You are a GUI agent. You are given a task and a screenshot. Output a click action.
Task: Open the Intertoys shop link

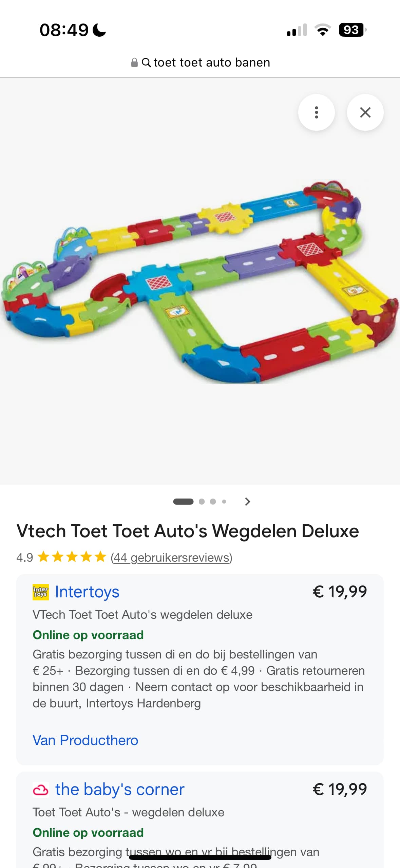coord(87,592)
